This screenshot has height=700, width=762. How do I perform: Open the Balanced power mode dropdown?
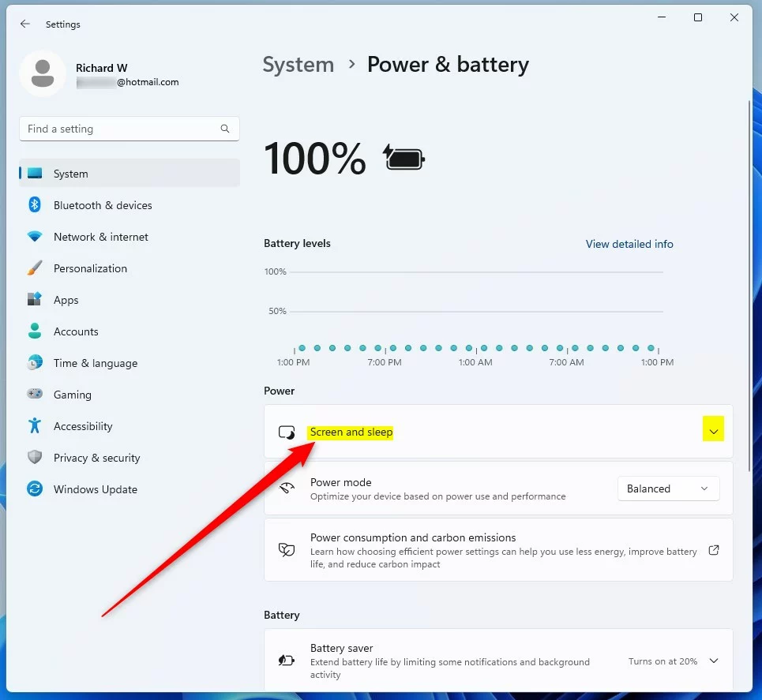pyautogui.click(x=668, y=489)
